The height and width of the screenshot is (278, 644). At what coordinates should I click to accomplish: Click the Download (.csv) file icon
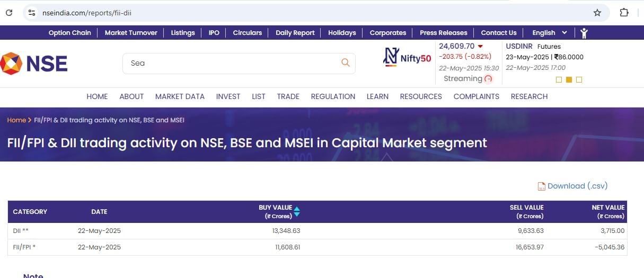[x=541, y=186]
